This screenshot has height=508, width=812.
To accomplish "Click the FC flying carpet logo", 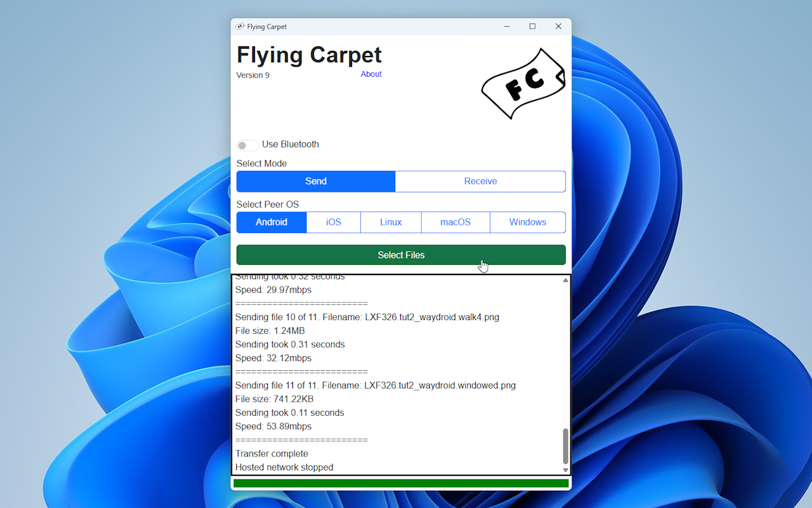I will [523, 83].
